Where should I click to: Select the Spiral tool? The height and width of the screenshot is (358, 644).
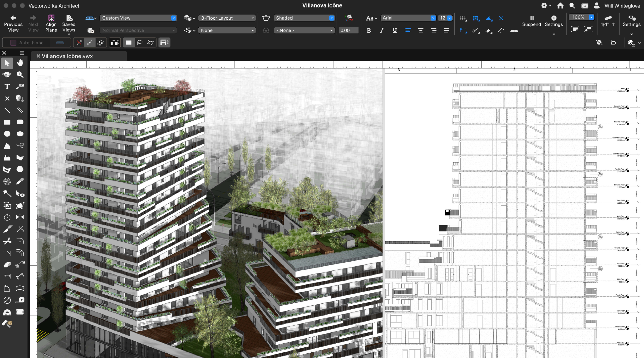(7, 181)
